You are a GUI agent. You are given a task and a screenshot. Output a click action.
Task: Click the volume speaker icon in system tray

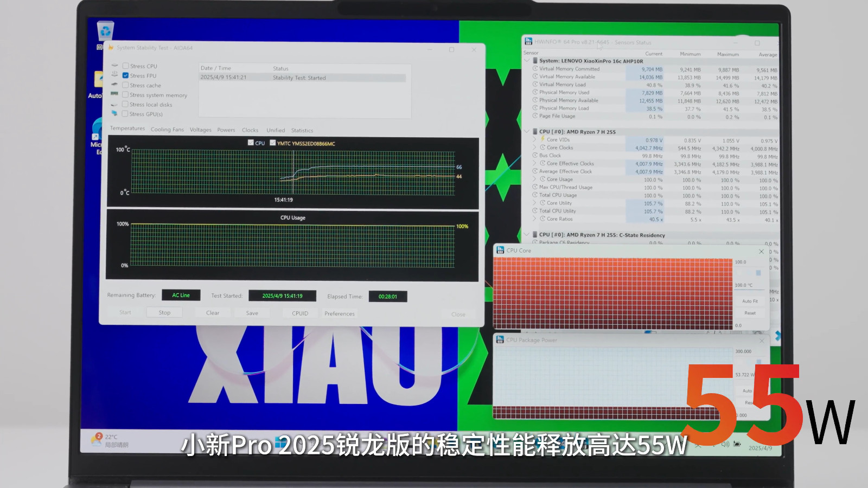(725, 444)
